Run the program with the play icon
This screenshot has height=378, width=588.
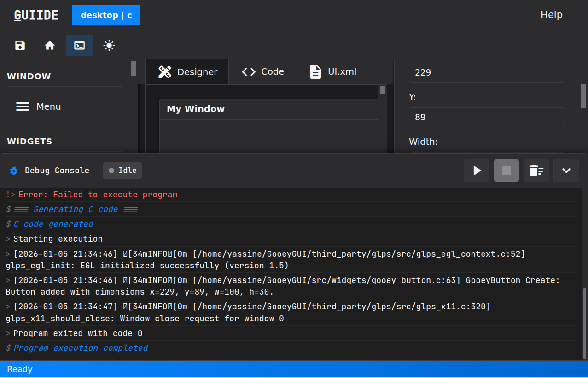click(476, 171)
